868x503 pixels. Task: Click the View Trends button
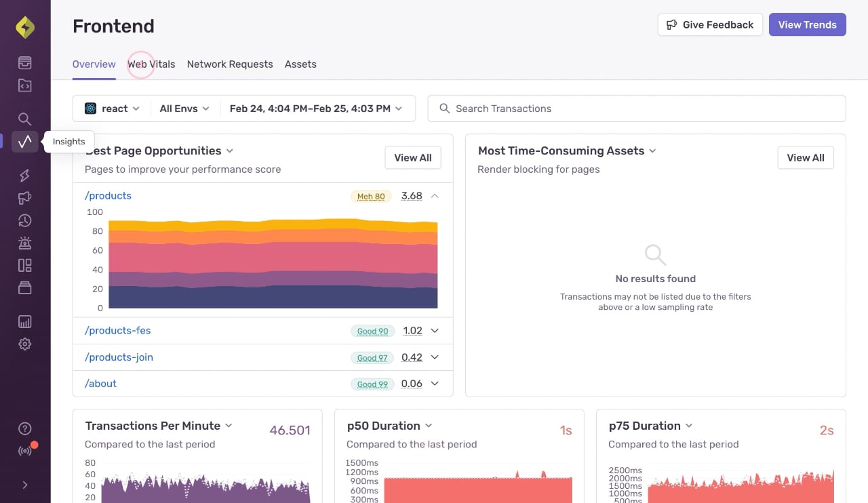[807, 24]
